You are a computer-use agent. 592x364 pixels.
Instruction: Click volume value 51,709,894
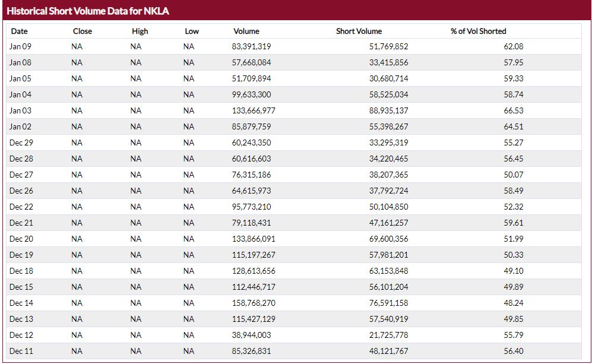pyautogui.click(x=251, y=78)
